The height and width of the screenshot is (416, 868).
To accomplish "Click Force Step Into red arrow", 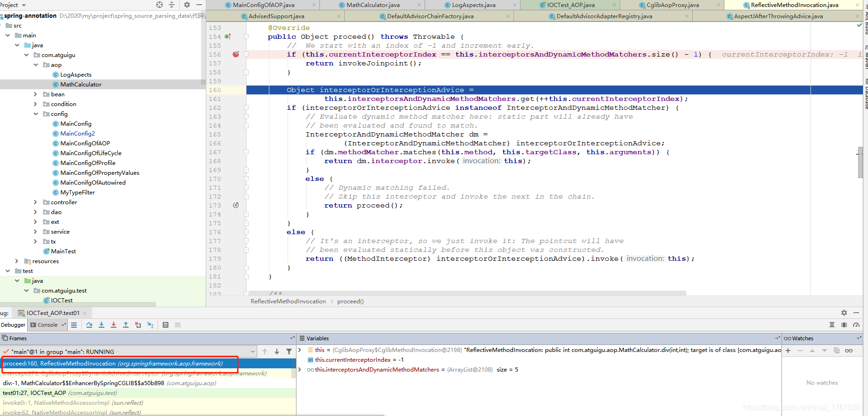I will point(114,325).
